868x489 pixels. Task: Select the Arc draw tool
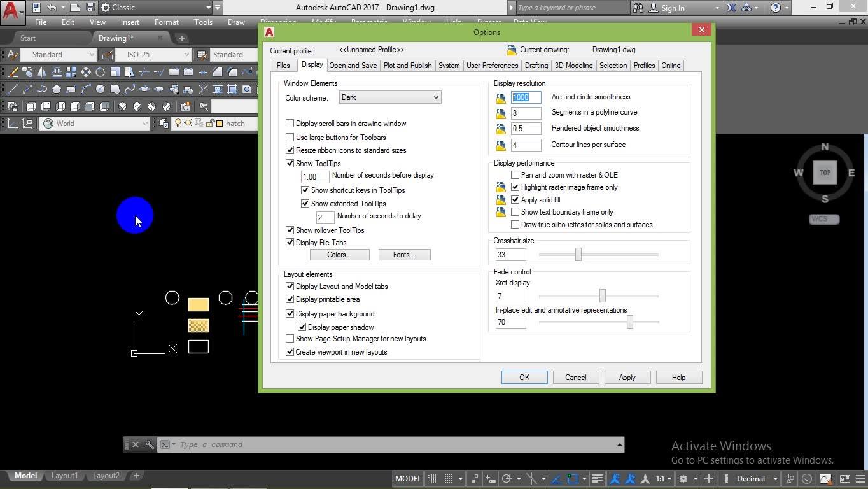click(86, 89)
